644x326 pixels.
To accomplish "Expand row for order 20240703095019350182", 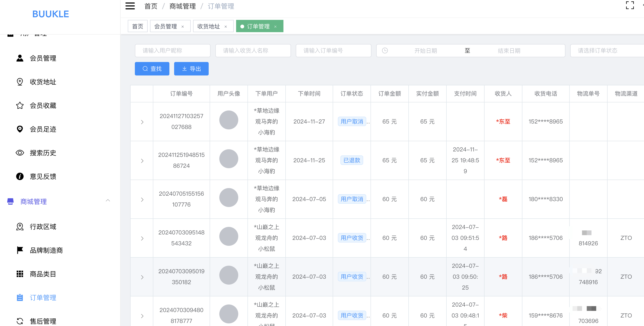I will click(x=142, y=277).
